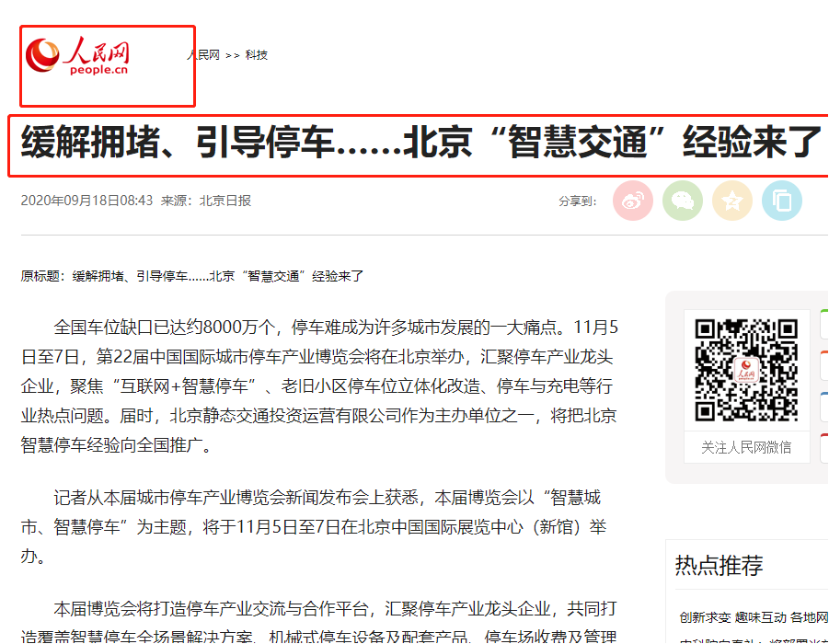Viewport: 829px width, 644px height.
Task: Share the article to QZone
Action: tap(732, 201)
